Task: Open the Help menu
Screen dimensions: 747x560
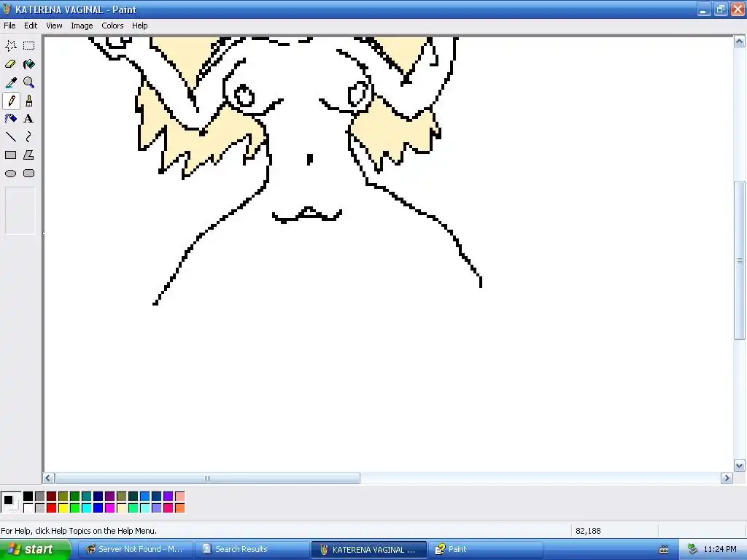Action: point(139,26)
